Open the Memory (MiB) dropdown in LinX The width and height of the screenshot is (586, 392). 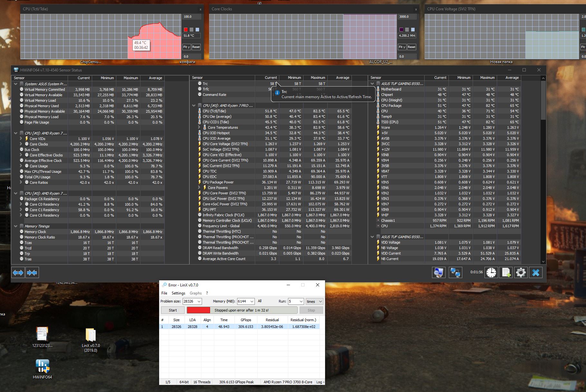252,302
